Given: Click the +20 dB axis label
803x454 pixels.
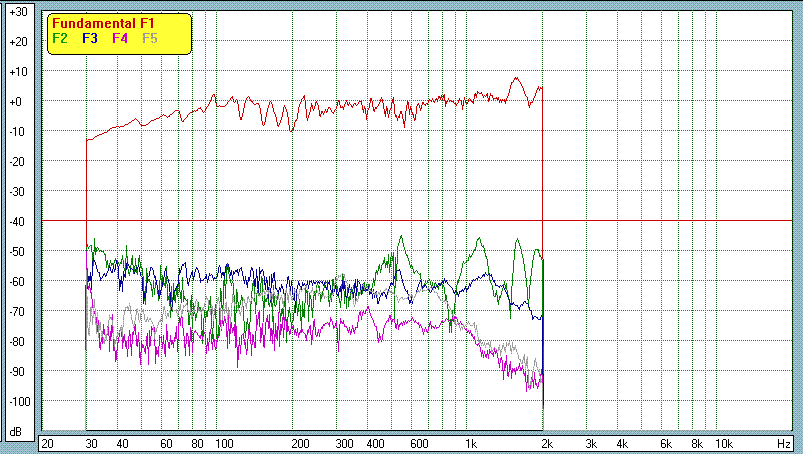Looking at the screenshot, I should click(x=18, y=41).
